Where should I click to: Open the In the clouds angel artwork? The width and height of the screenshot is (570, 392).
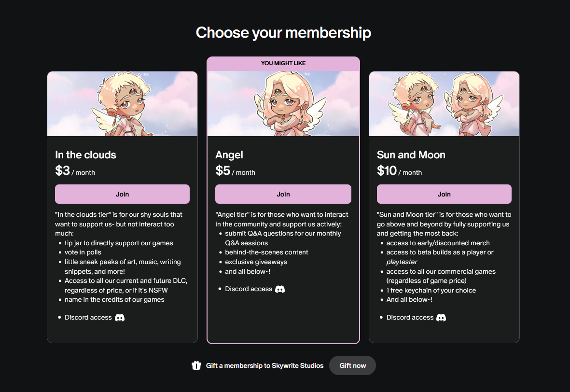pyautogui.click(x=122, y=104)
